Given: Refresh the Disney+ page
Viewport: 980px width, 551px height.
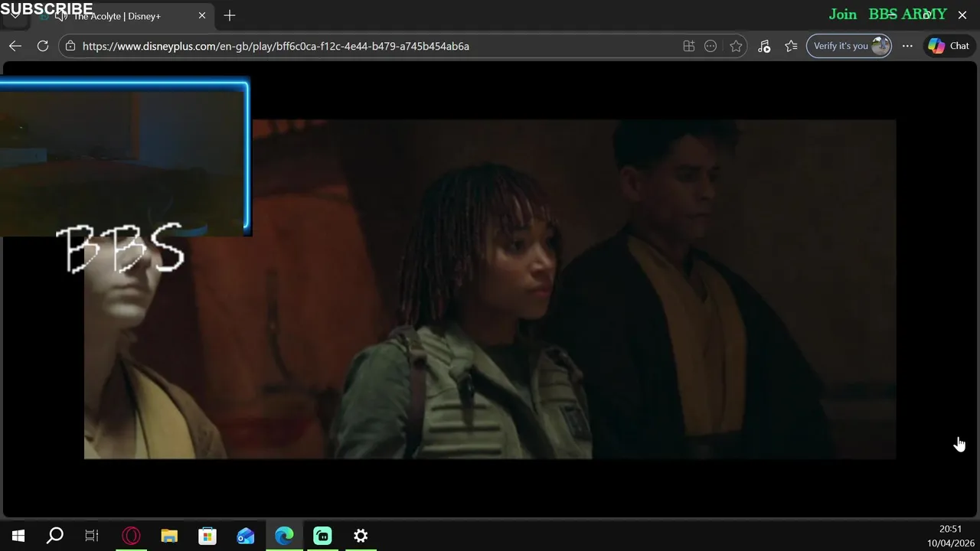Looking at the screenshot, I should pos(43,46).
